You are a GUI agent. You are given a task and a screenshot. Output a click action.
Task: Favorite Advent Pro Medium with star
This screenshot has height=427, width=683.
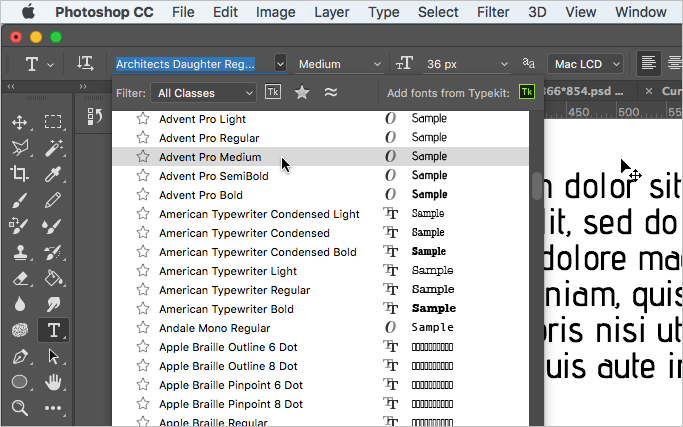[143, 156]
